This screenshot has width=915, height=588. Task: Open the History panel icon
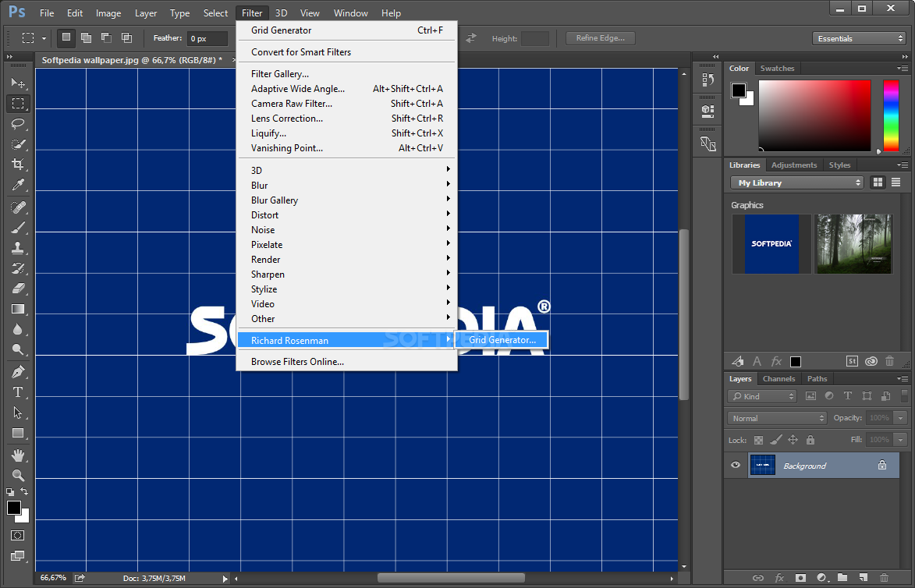click(x=708, y=80)
